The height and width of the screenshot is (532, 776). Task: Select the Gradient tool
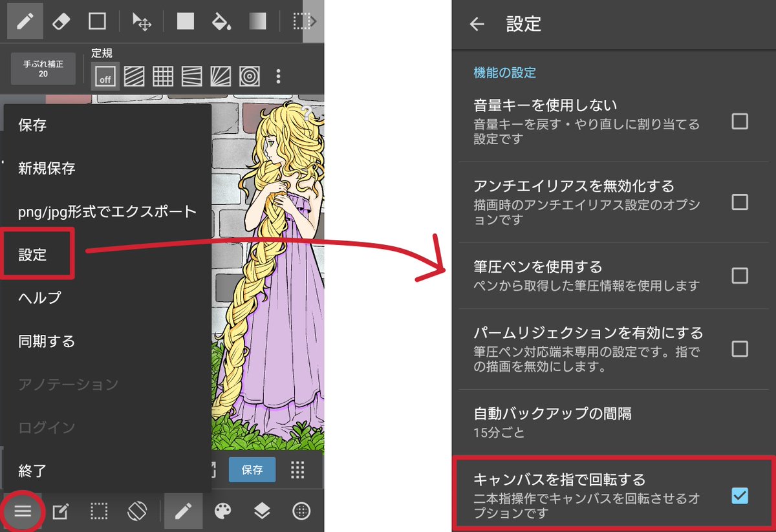pos(258,21)
